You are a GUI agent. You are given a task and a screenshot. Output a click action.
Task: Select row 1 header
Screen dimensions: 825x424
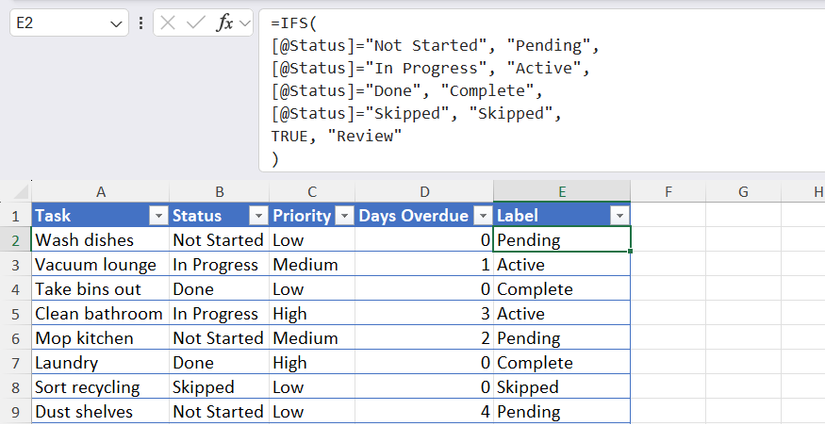click(15, 216)
